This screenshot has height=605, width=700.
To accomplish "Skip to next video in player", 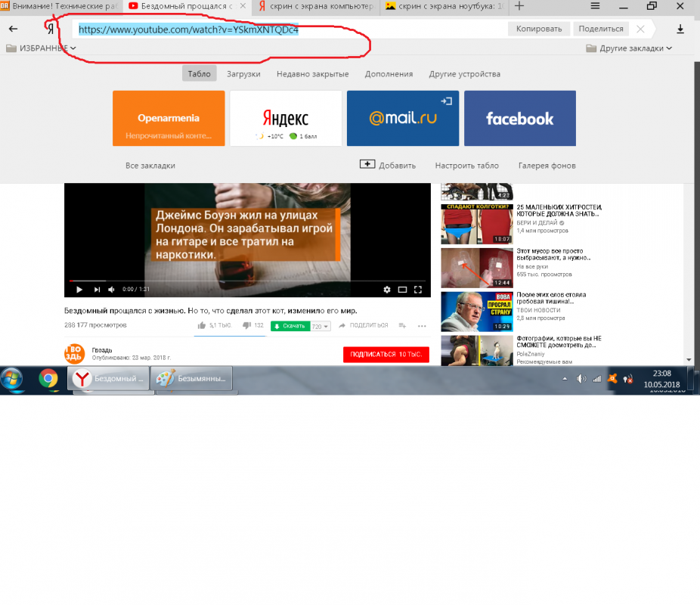I will [x=96, y=290].
